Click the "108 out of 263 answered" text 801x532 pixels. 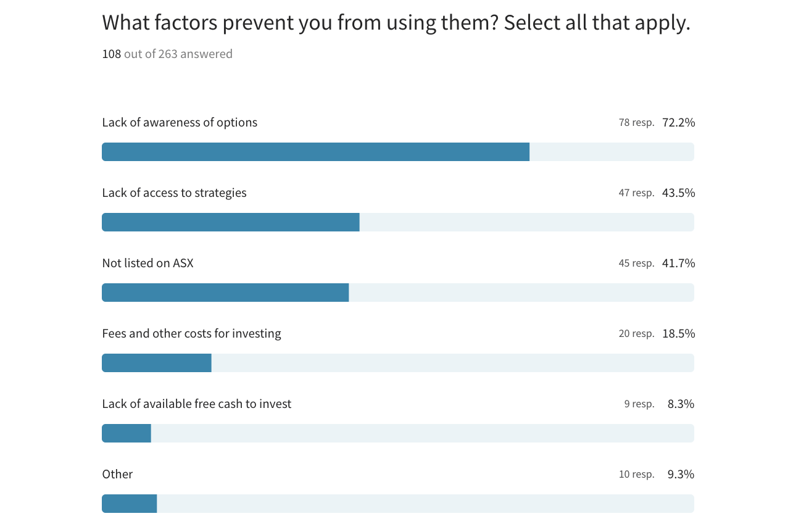pos(167,54)
